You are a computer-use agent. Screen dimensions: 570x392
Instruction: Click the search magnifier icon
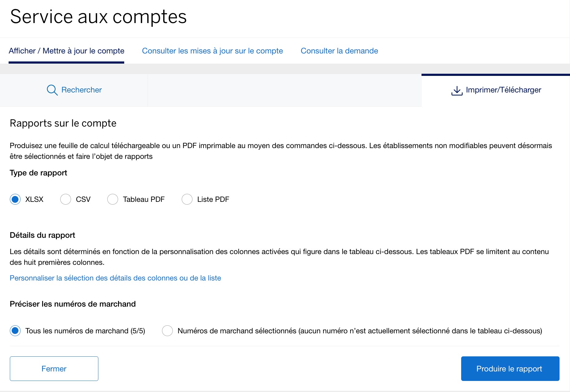tap(52, 90)
